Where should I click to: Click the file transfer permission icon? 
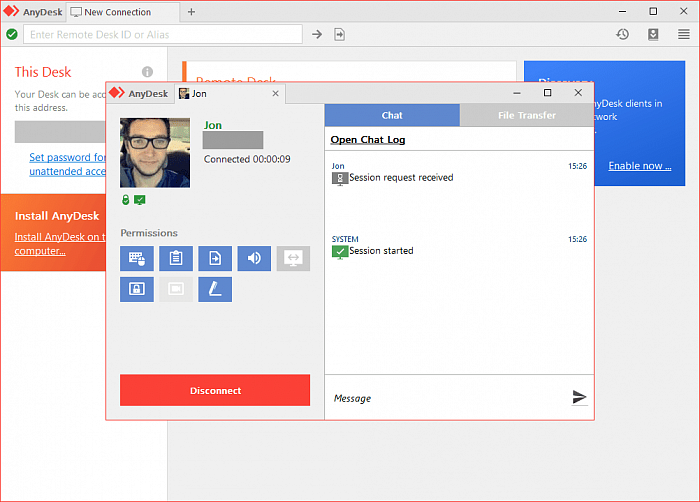click(215, 259)
